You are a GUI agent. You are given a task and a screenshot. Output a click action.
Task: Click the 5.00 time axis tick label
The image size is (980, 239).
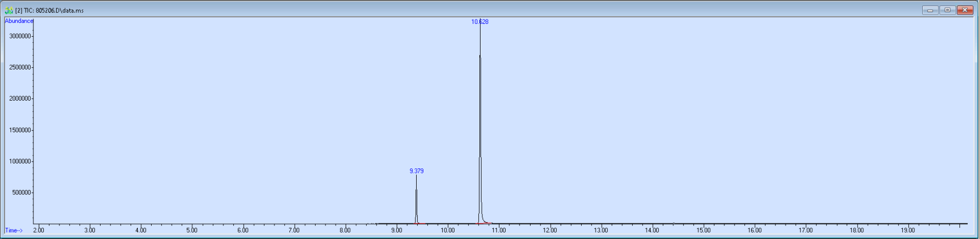tap(192, 230)
